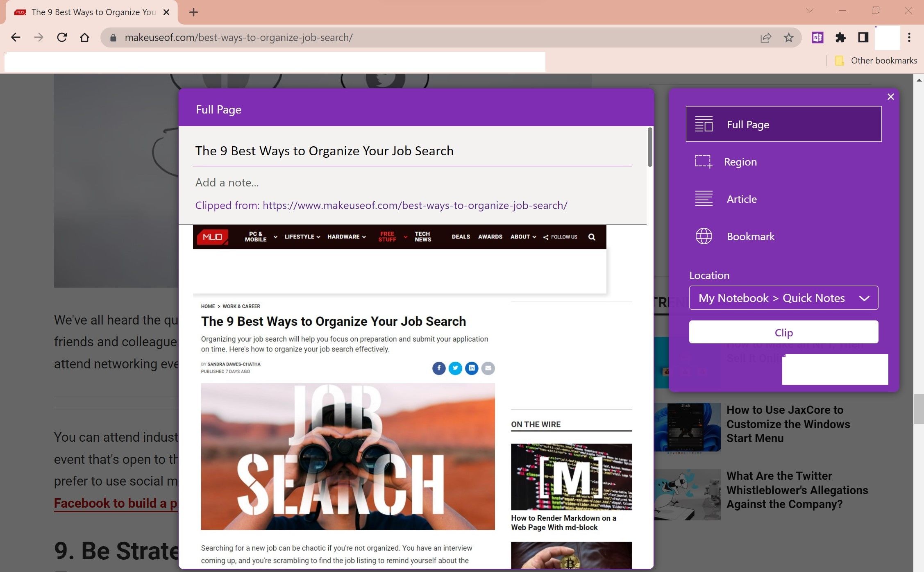Open Chrome three-dot menu

coord(909,38)
